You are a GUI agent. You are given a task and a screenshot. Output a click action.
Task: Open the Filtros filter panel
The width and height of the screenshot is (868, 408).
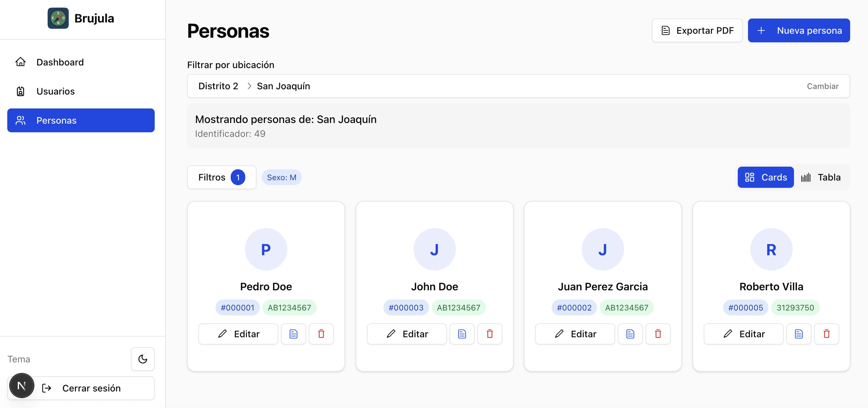click(x=221, y=177)
